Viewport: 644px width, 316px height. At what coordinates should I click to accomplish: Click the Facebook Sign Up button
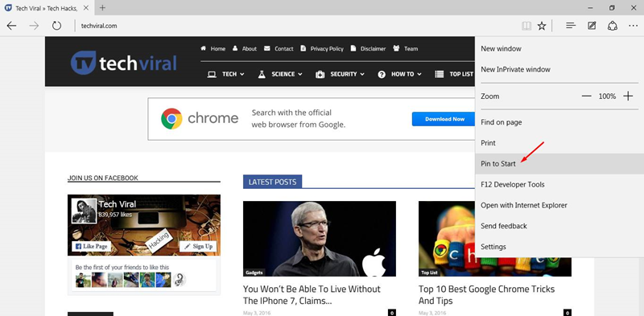point(198,246)
